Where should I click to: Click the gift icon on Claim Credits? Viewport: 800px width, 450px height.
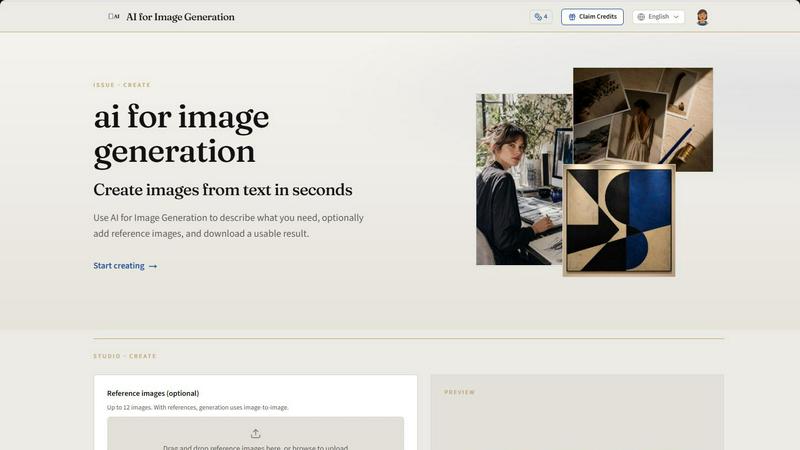(x=572, y=17)
